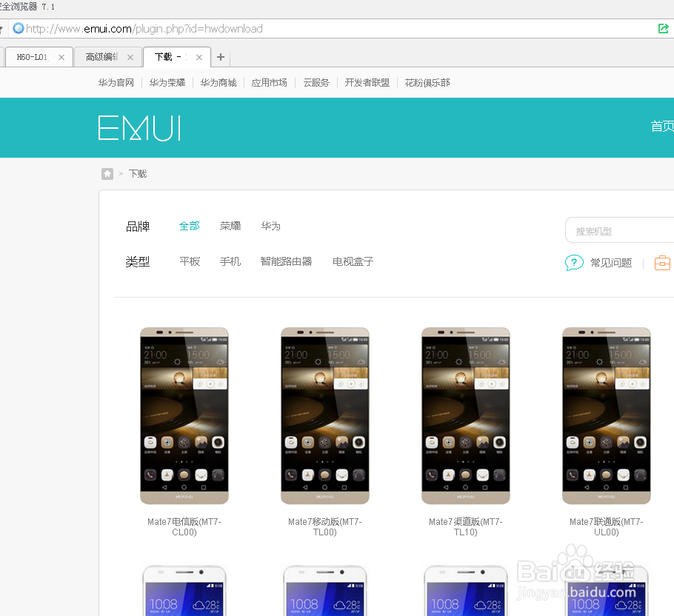Select the 全部 brand option
The height and width of the screenshot is (616, 674).
click(x=189, y=226)
